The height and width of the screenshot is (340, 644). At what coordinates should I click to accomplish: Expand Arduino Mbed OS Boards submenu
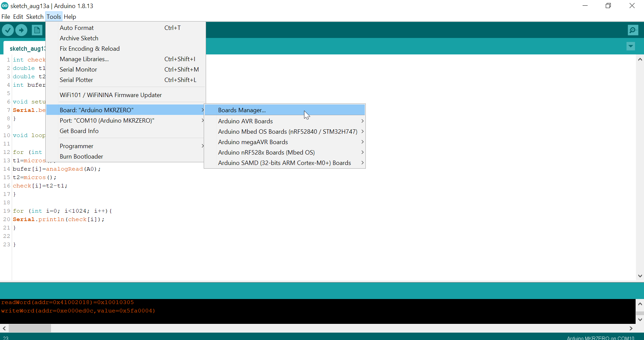click(285, 132)
